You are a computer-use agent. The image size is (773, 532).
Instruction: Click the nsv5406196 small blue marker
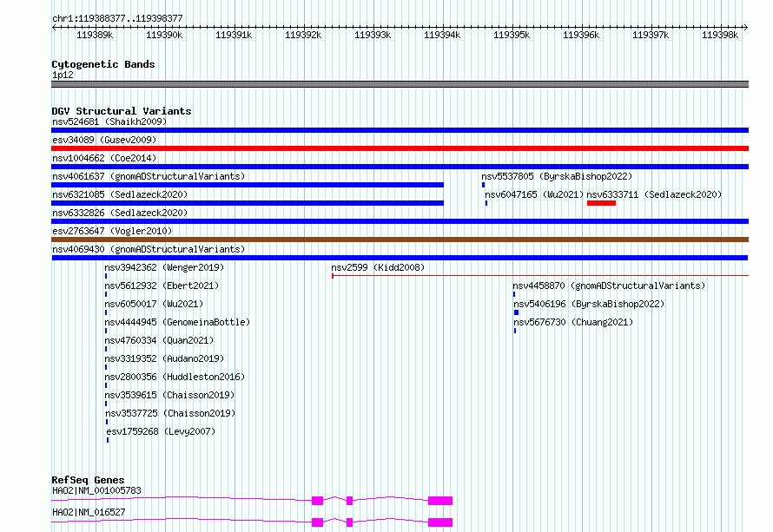click(516, 312)
